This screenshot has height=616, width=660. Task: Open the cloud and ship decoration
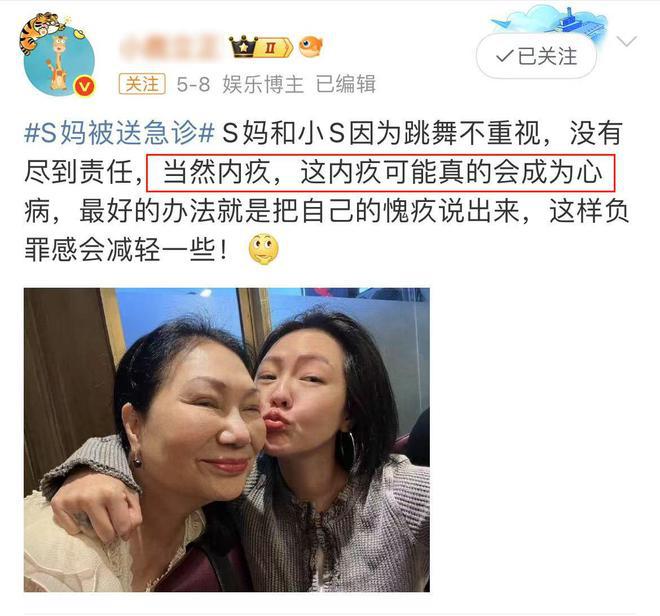pos(551,23)
